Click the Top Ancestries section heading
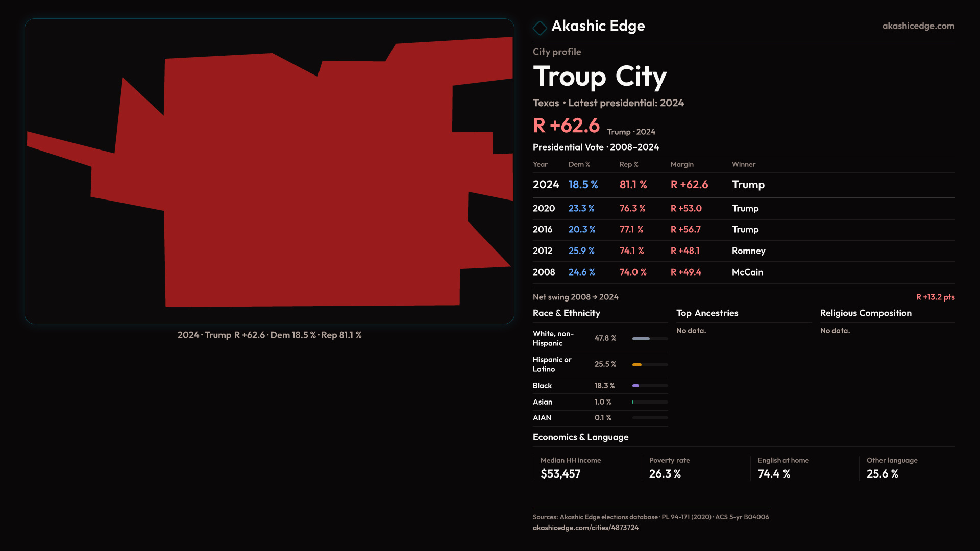Image resolution: width=980 pixels, height=551 pixels. [x=707, y=313]
